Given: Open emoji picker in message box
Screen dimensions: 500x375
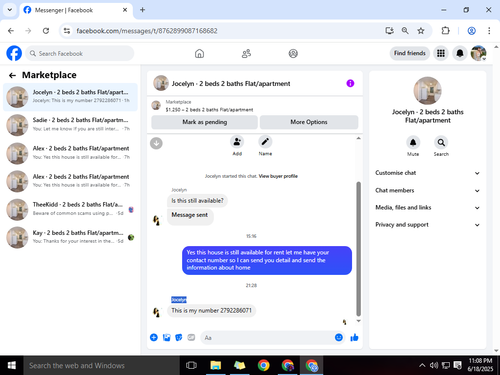Looking at the screenshot, I should pos(339,337).
